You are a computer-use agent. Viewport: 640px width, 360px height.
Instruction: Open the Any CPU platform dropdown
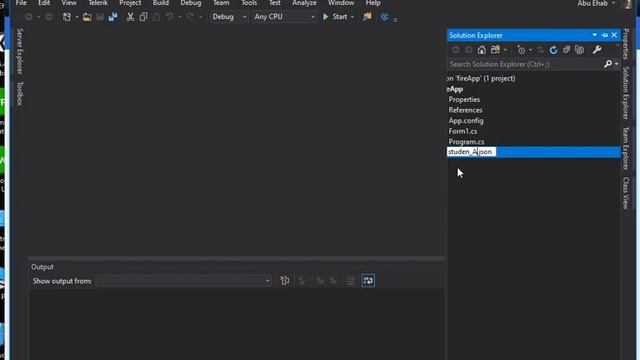284,17
